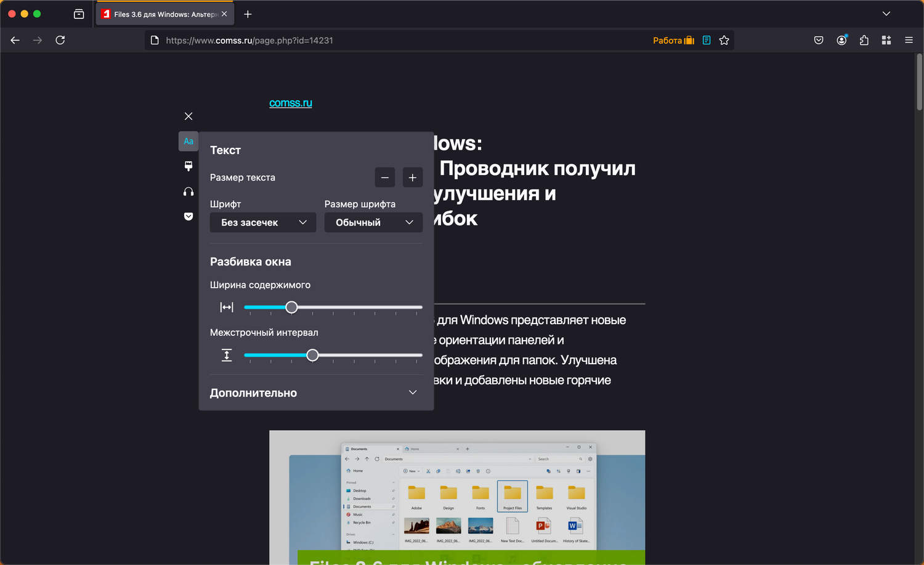Show site information via the page icon
924x565 pixels.
[x=155, y=40]
